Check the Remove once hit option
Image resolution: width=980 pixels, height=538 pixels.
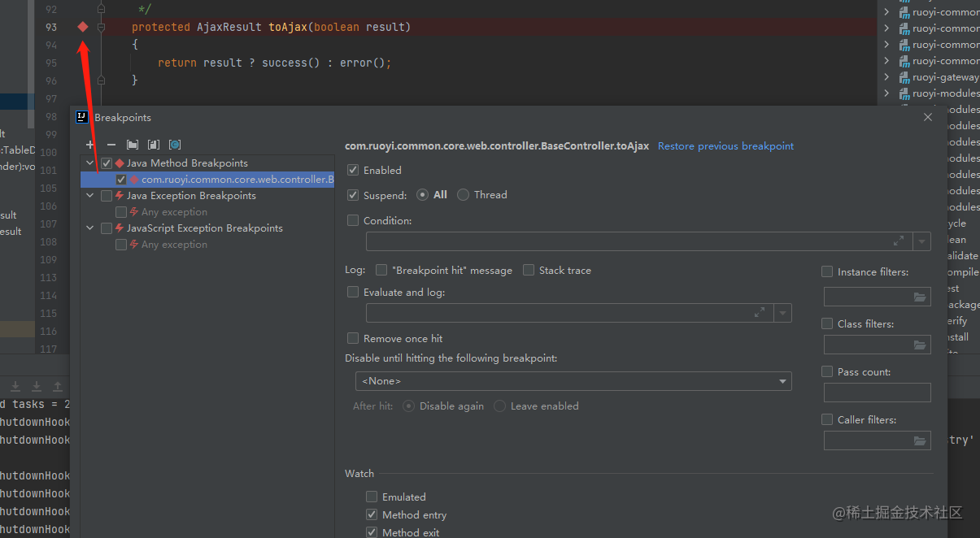353,338
